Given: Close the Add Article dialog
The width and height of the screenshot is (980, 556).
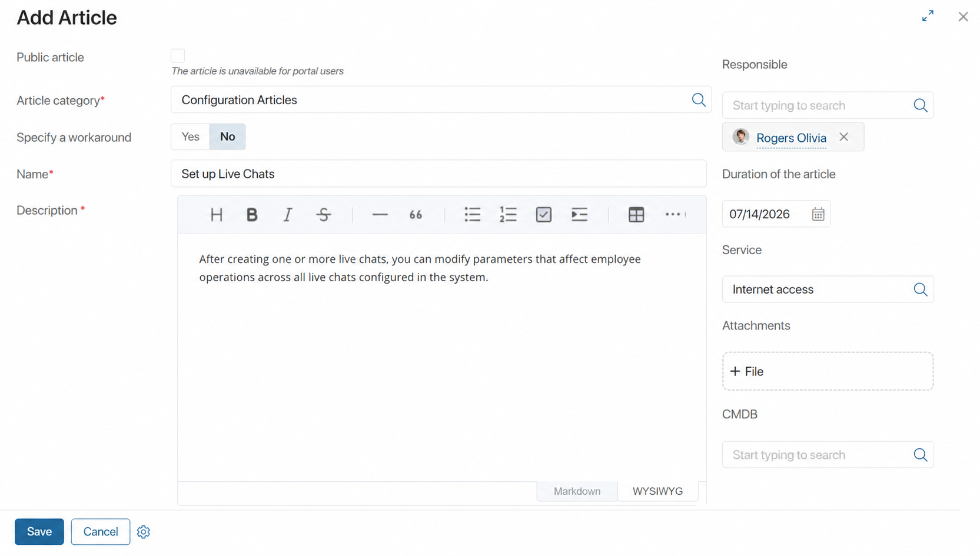Looking at the screenshot, I should pyautogui.click(x=963, y=16).
